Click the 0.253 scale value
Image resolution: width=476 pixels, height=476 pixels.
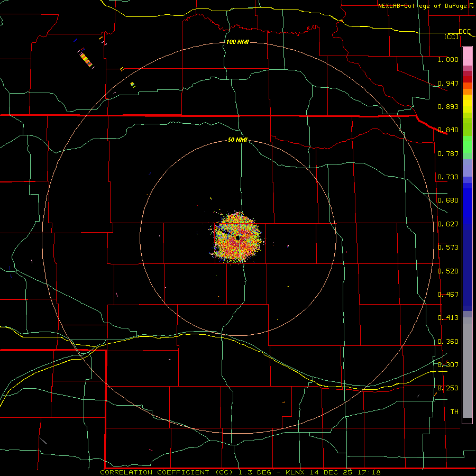click(448, 388)
